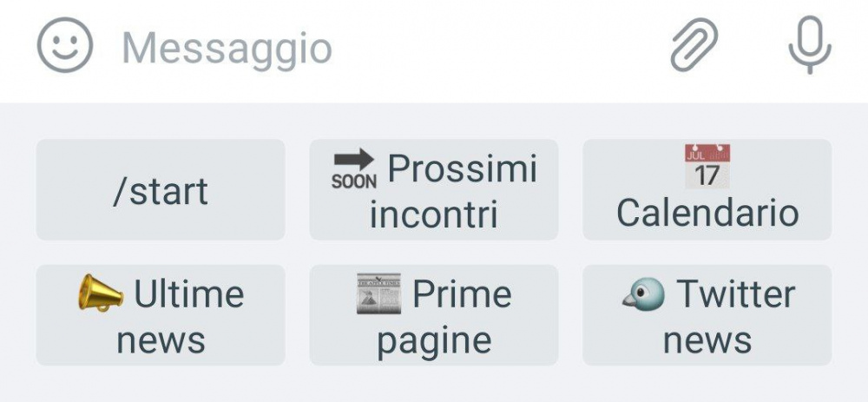Open the Twitter news button
The height and width of the screenshot is (402, 868).
[707, 315]
